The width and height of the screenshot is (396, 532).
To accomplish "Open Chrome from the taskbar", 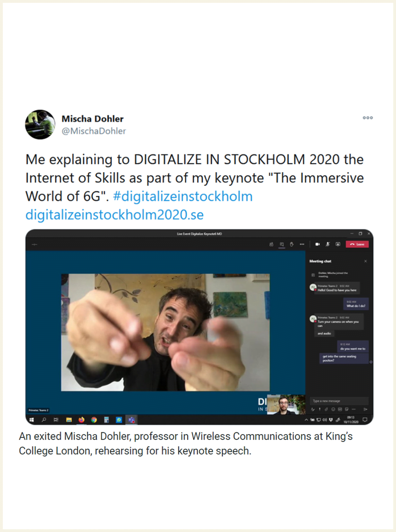I will pyautogui.click(x=94, y=420).
